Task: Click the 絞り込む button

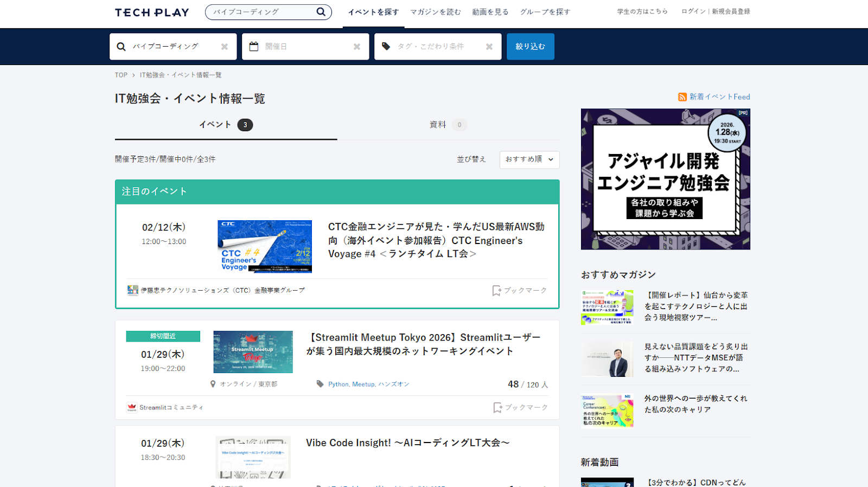Action: [531, 47]
